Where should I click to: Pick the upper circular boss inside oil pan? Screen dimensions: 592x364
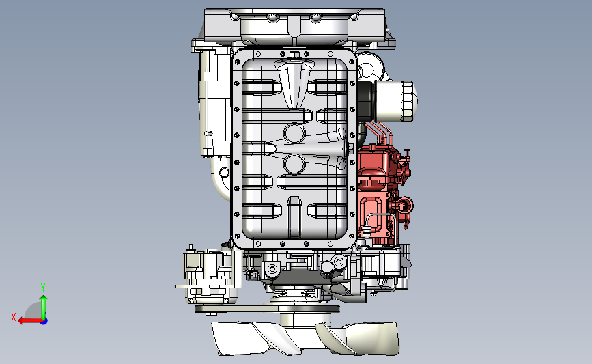pyautogui.click(x=294, y=132)
